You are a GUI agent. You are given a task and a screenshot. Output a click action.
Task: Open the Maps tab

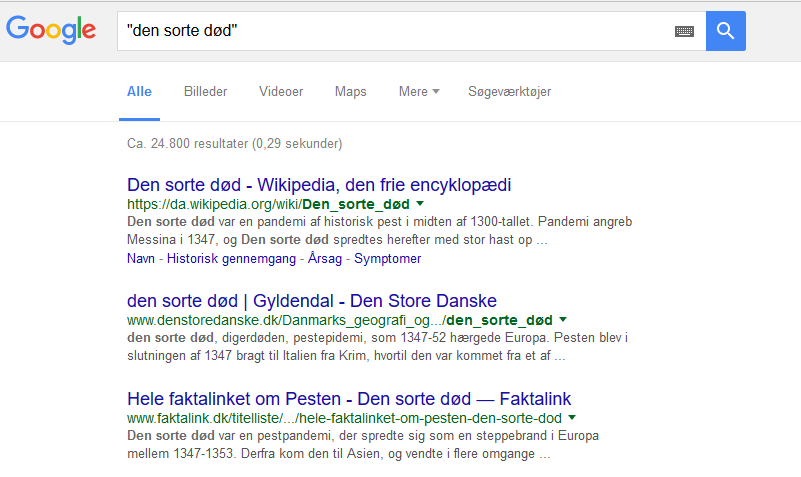point(350,91)
